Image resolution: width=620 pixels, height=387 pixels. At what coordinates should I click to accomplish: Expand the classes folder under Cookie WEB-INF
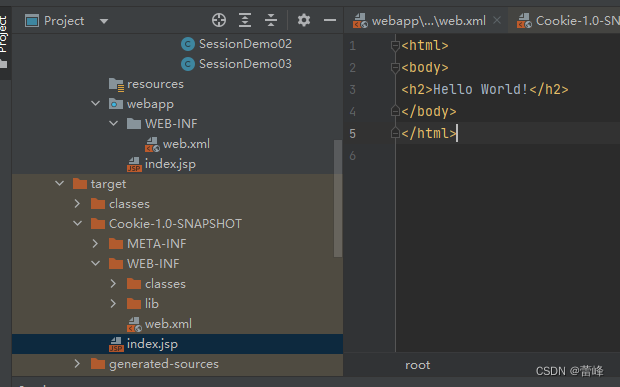coord(113,283)
